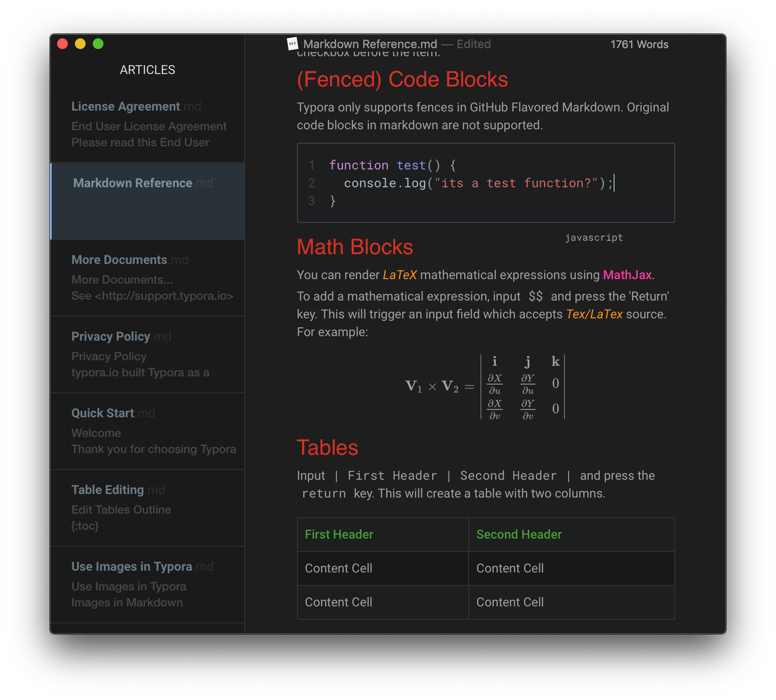The image size is (776, 700).
Task: Click the inline $$ code snippet
Action: pos(536,296)
